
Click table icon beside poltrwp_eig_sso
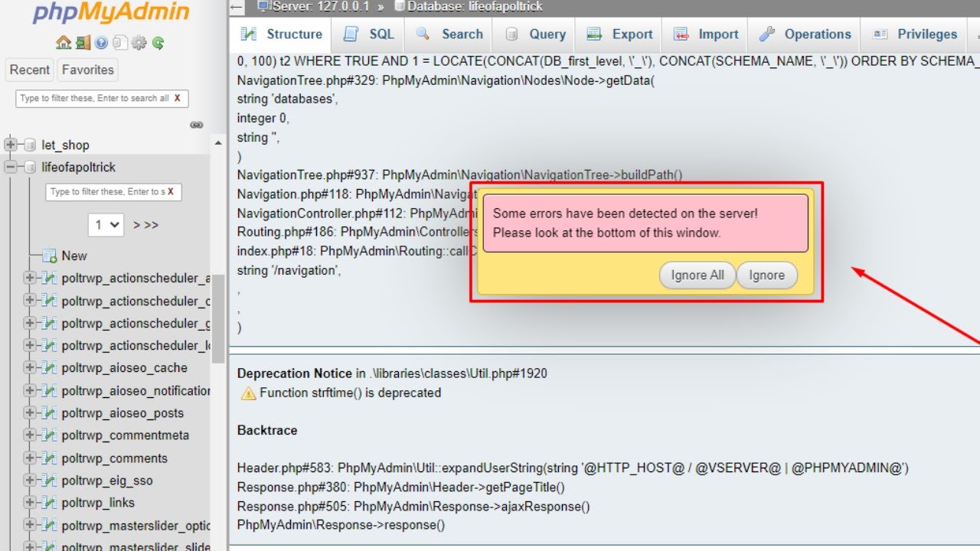tap(50, 481)
